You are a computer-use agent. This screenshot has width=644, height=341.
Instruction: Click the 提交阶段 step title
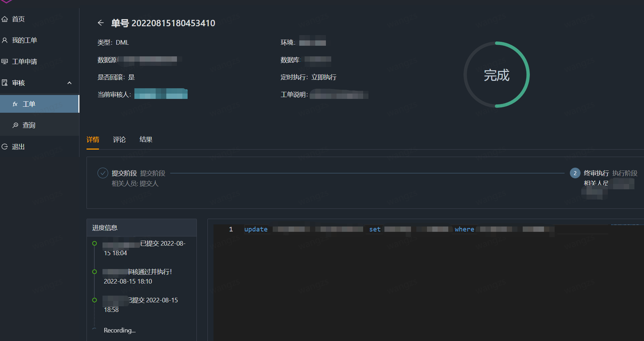coord(124,173)
